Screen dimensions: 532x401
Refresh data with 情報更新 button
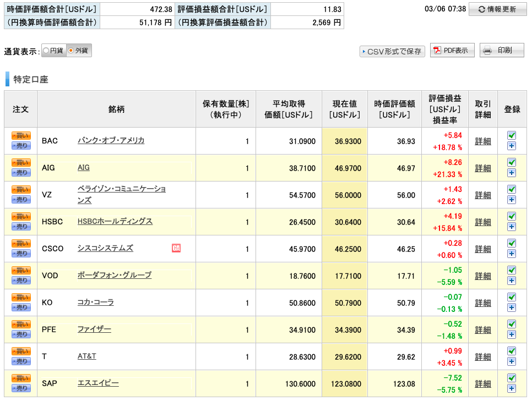pos(497,9)
